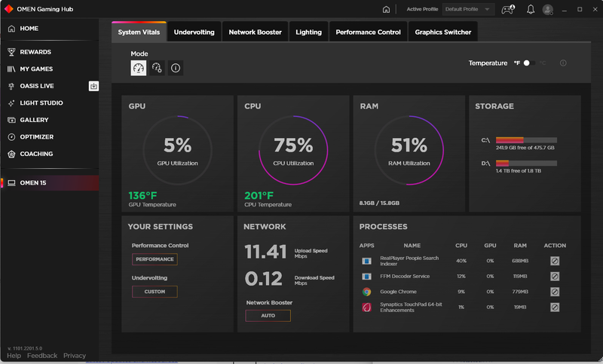Click the 11.41 upload speed value

click(265, 252)
